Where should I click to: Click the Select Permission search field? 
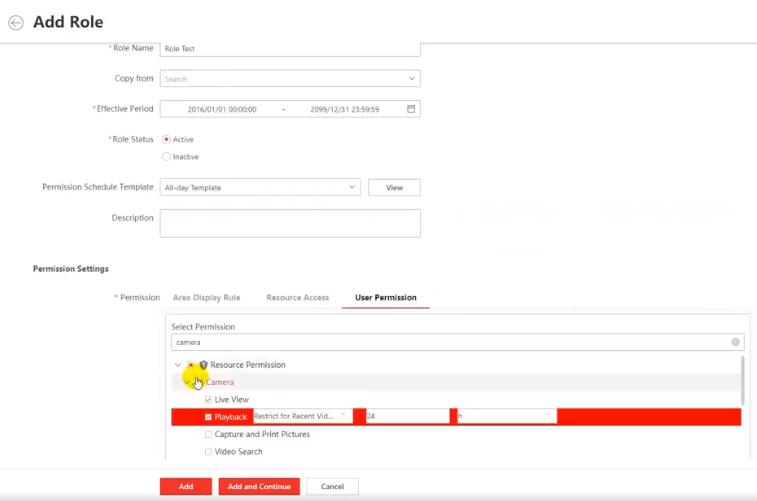tap(457, 342)
